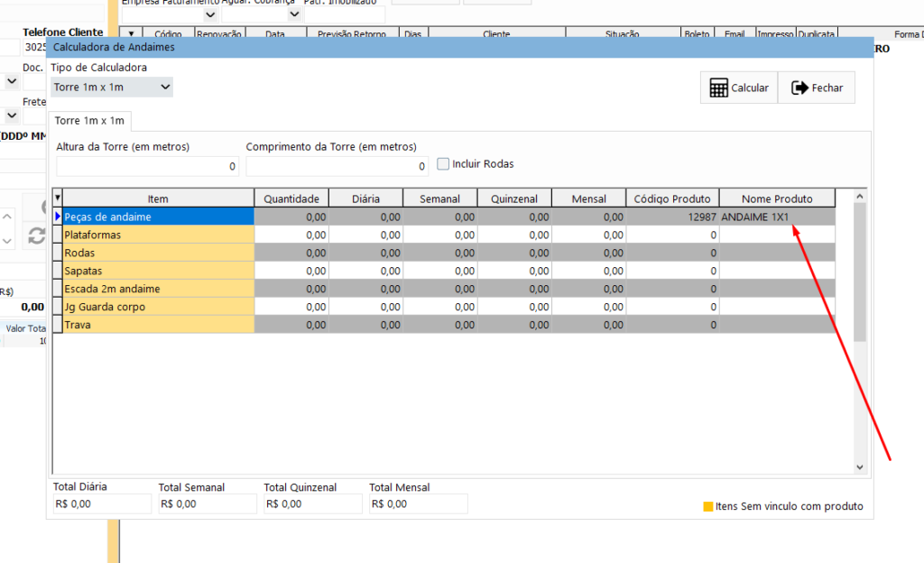Click the up chevron in the background window
Screen dimensions: 924x563
(x=7, y=217)
